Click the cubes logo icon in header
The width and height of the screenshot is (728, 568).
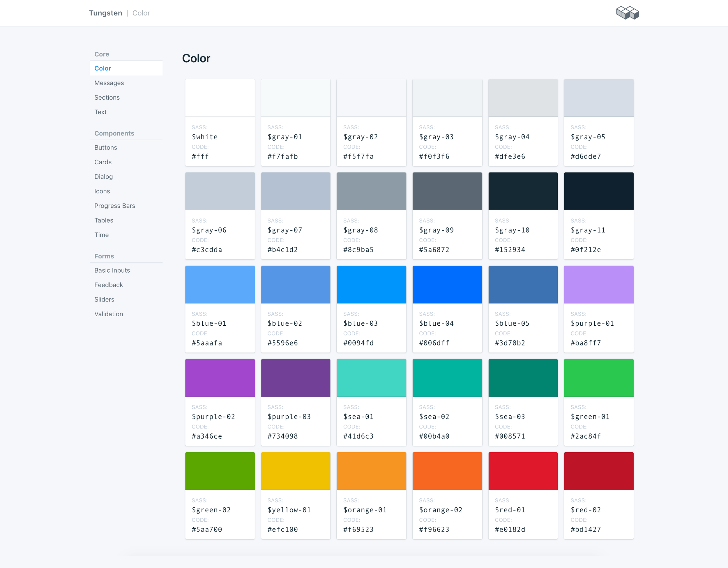[627, 13]
